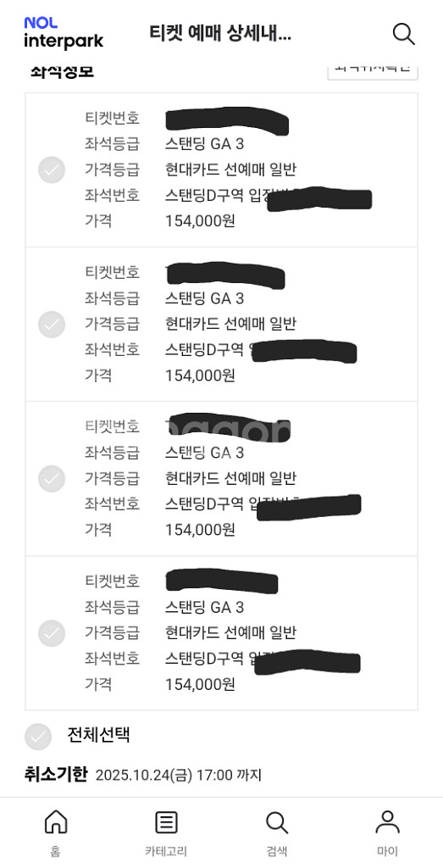This screenshot has width=443, height=868.
Task: Click the partially hidden seat location button
Action: (x=373, y=71)
